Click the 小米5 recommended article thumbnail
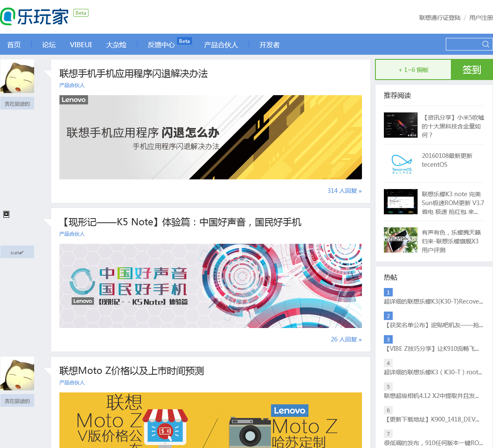 point(401,125)
